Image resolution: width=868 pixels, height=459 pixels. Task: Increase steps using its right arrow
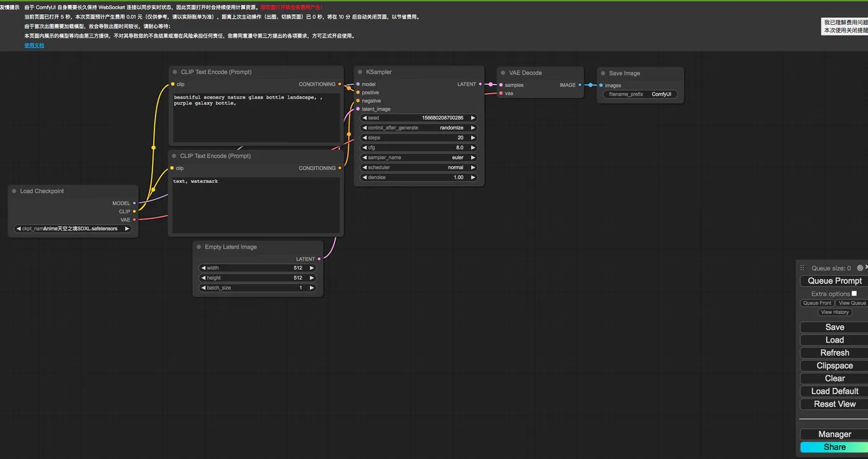click(473, 138)
